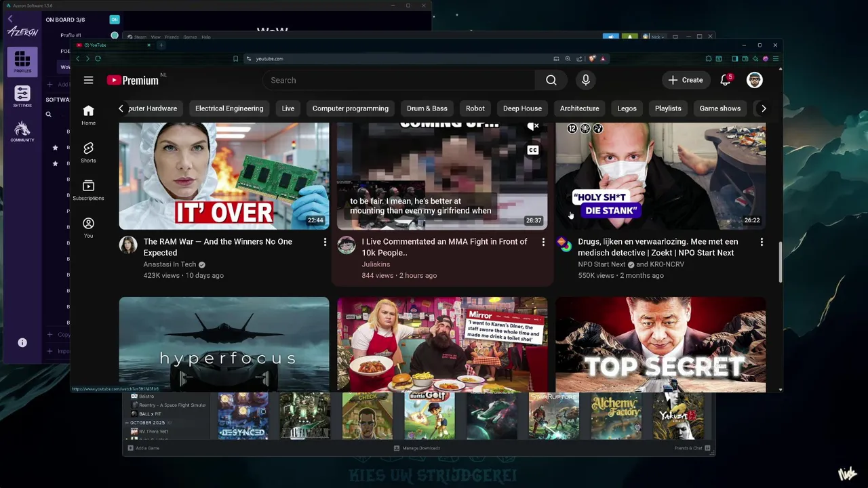Select the Computer programming chip

(351, 108)
